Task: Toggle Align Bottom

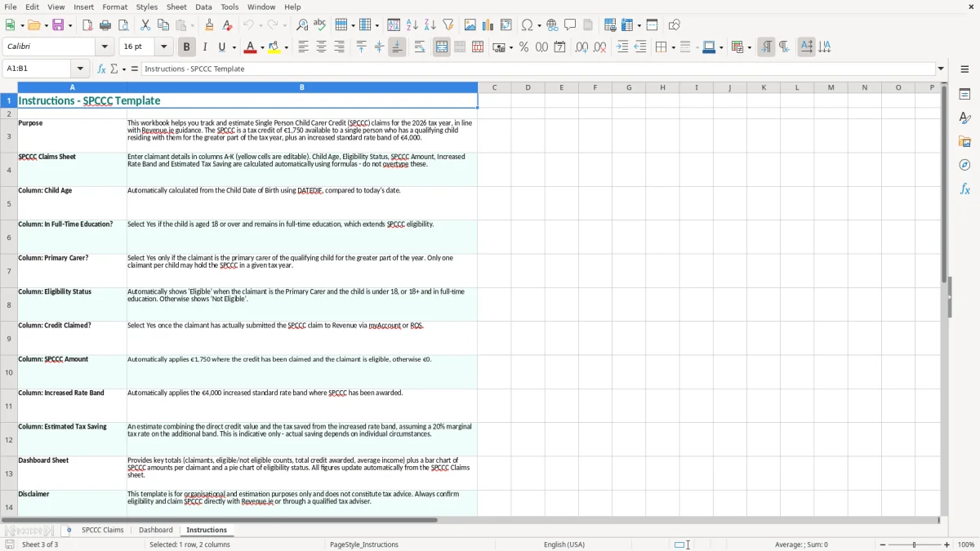Action: coord(397,47)
